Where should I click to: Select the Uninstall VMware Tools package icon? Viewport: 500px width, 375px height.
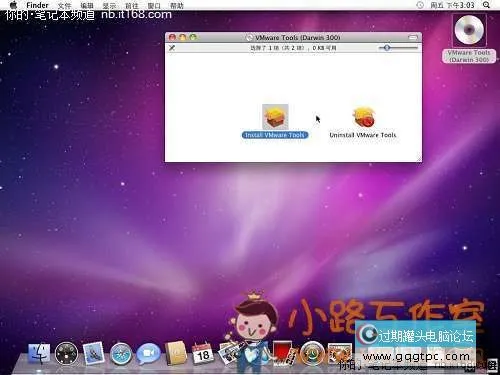(x=363, y=117)
